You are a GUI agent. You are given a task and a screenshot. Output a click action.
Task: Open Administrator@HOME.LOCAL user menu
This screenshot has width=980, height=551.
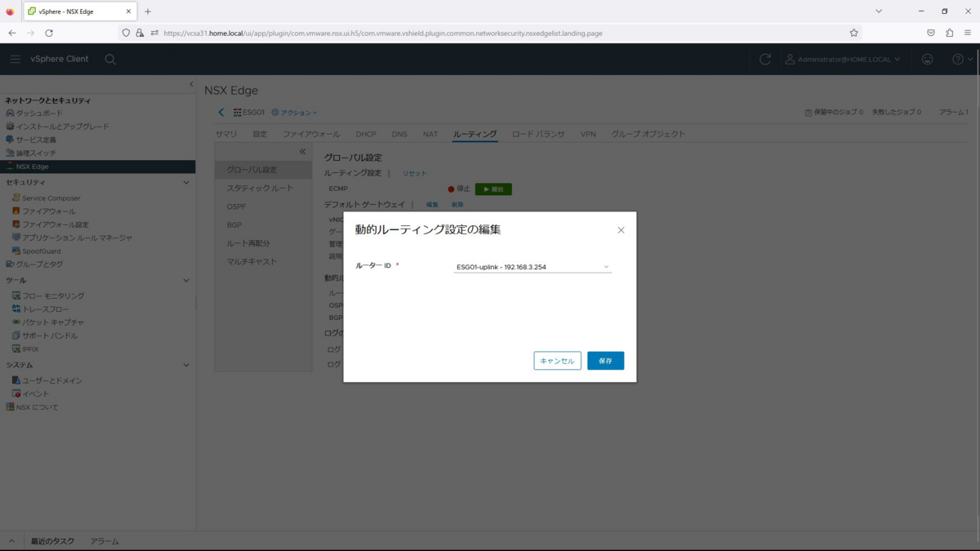(x=843, y=60)
